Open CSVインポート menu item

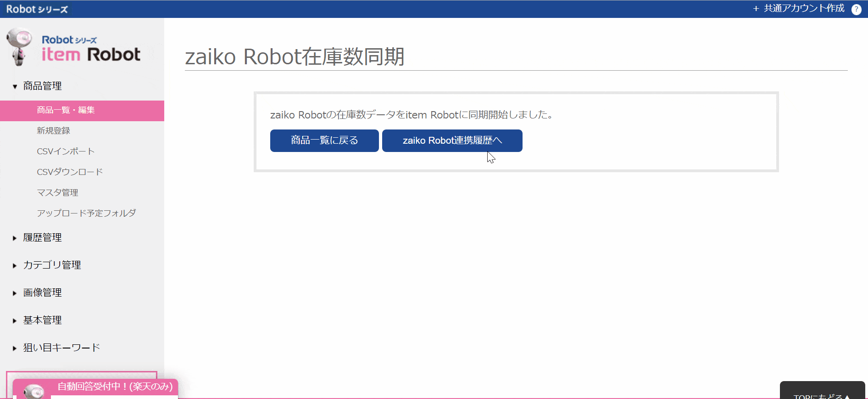coord(66,152)
